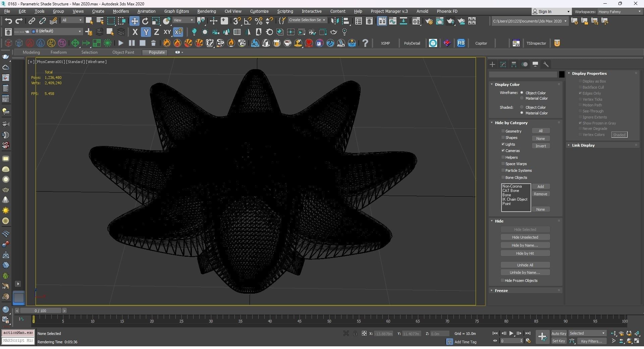Image resolution: width=644 pixels, height=349 pixels.
Task: Click the Redo arrow icon
Action: [19, 21]
